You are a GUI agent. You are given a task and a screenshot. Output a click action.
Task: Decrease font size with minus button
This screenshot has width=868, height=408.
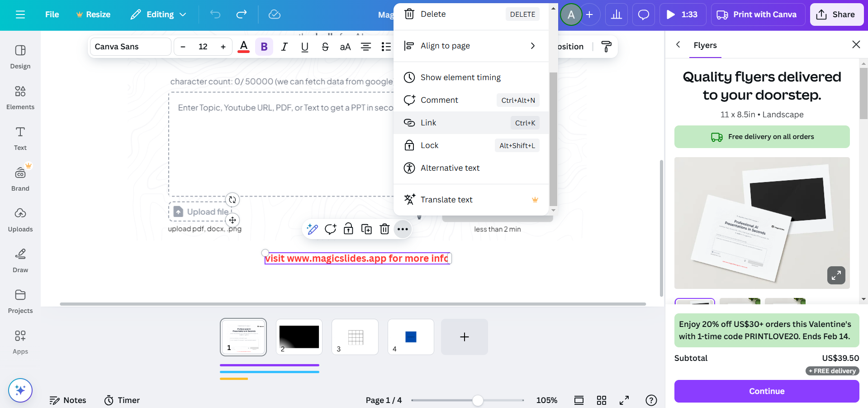pyautogui.click(x=183, y=47)
